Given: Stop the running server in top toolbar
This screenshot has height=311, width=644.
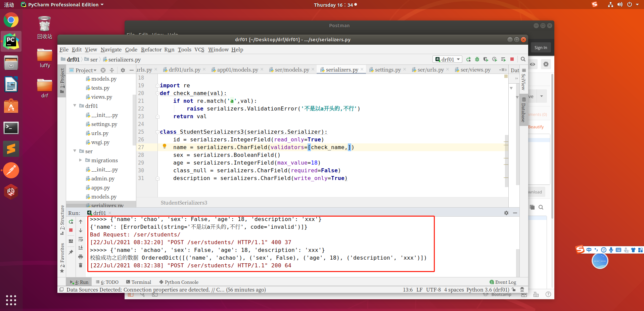Looking at the screenshot, I should [512, 59].
